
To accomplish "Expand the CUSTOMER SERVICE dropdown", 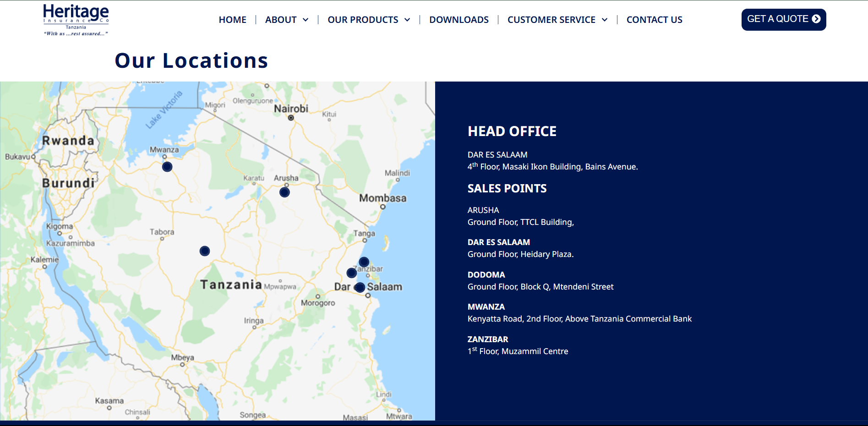I will coord(557,20).
